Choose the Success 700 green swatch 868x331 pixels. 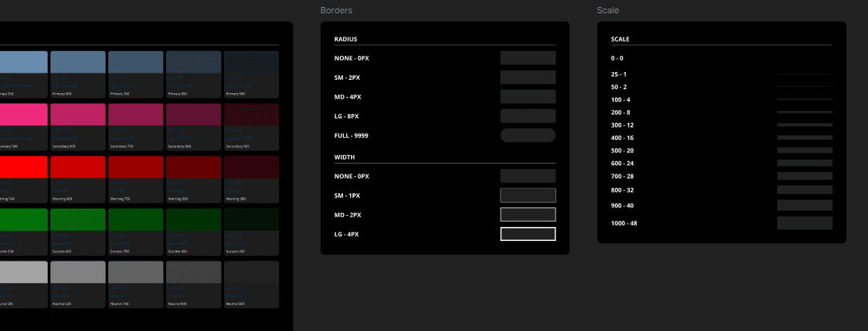point(136,219)
